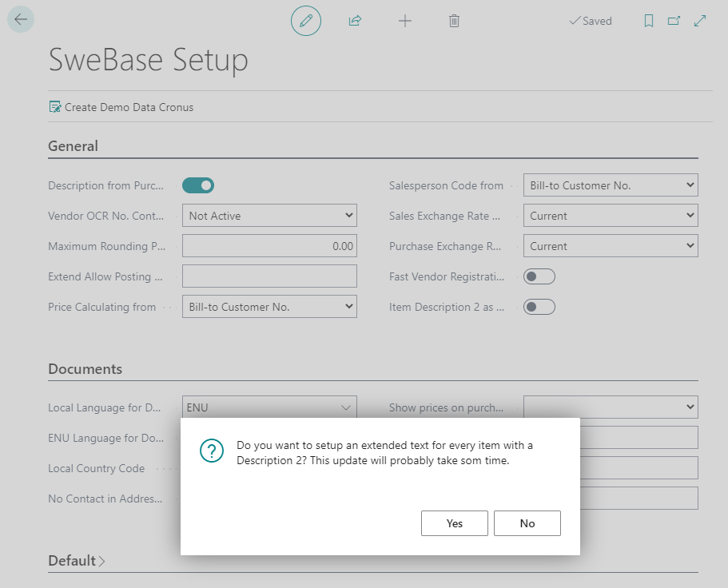This screenshot has width=728, height=588.
Task: Open Price Calculating from dropdown
Action: click(269, 306)
